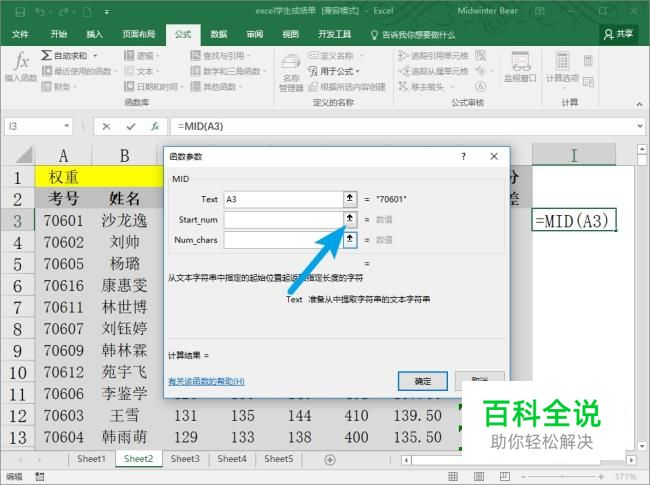This screenshot has height=485, width=650.
Task: Expand the formula bar
Action: (x=640, y=126)
